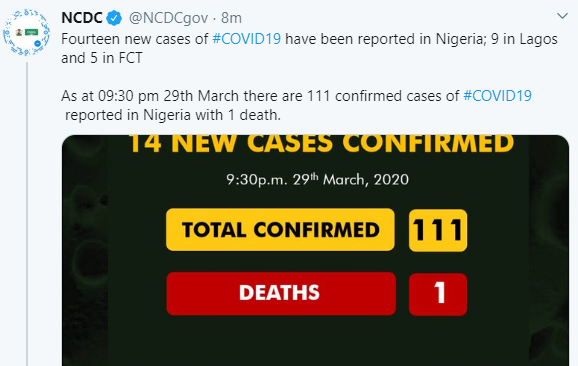Viewport: 578px width, 366px height.
Task: Click the blue verified badge beside NCDC
Action: pos(114,18)
